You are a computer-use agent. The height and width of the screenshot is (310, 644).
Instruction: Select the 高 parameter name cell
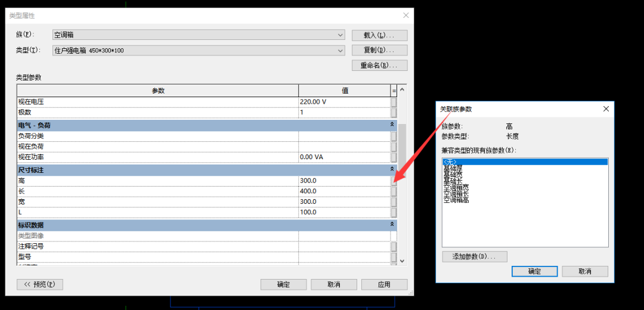157,181
